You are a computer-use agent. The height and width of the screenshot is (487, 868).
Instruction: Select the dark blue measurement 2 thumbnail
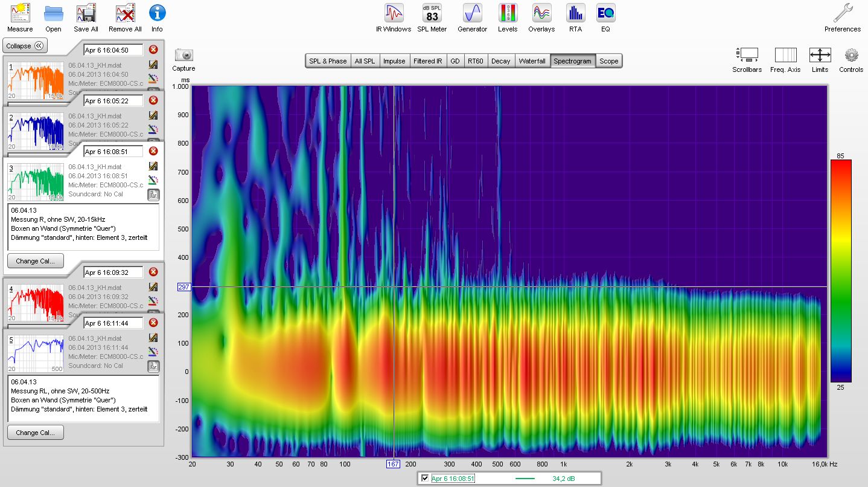pos(35,131)
